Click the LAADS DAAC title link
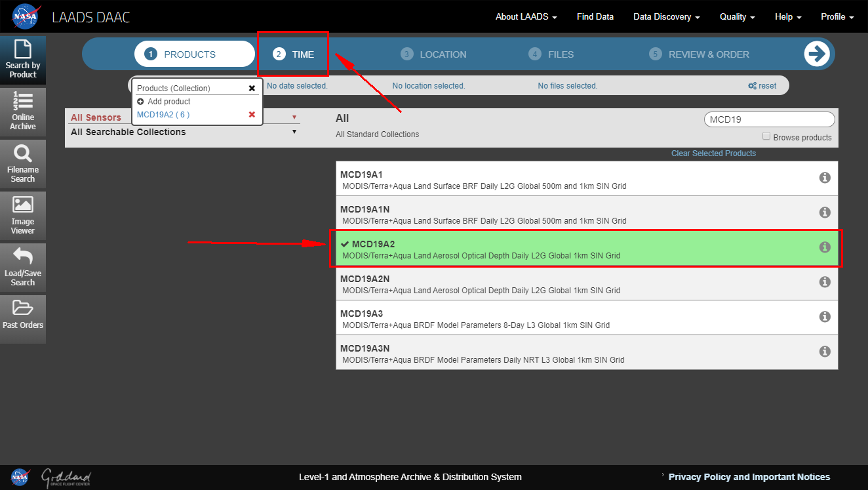Image resolution: width=868 pixels, height=490 pixels. click(91, 17)
